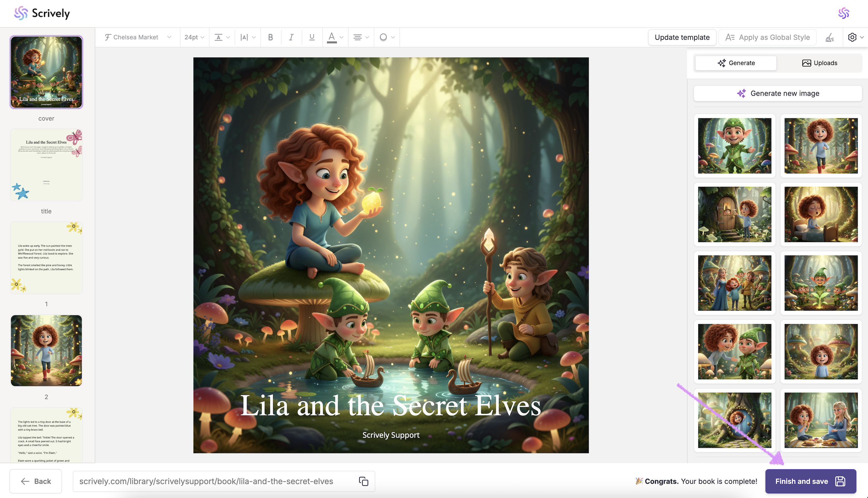
Task: Open the text color picker
Action: pos(335,37)
